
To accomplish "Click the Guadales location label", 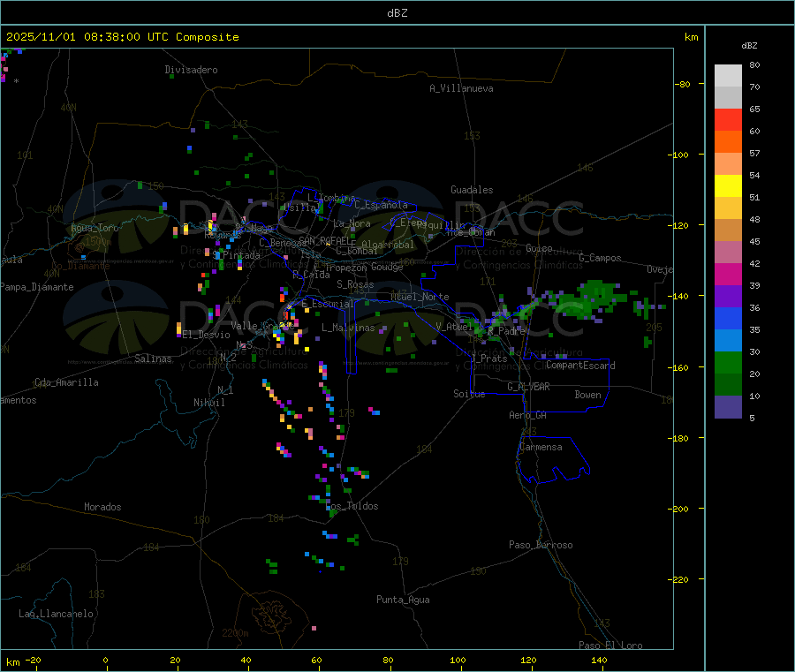I will 472,190.
